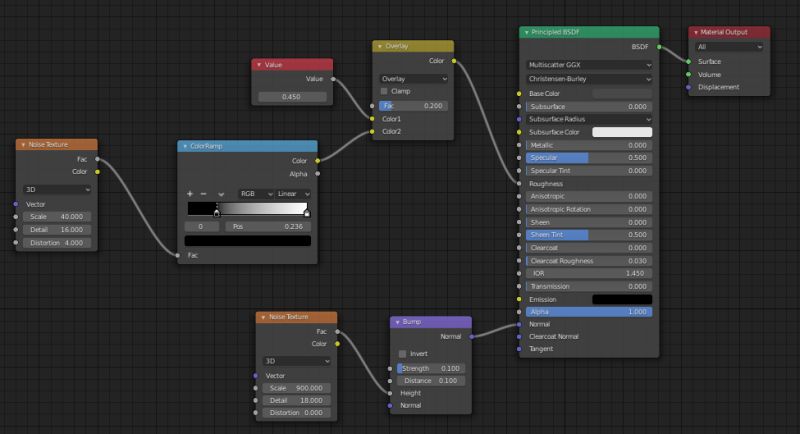Click the Emission black color swatch
This screenshot has height=434, width=800.
click(622, 300)
